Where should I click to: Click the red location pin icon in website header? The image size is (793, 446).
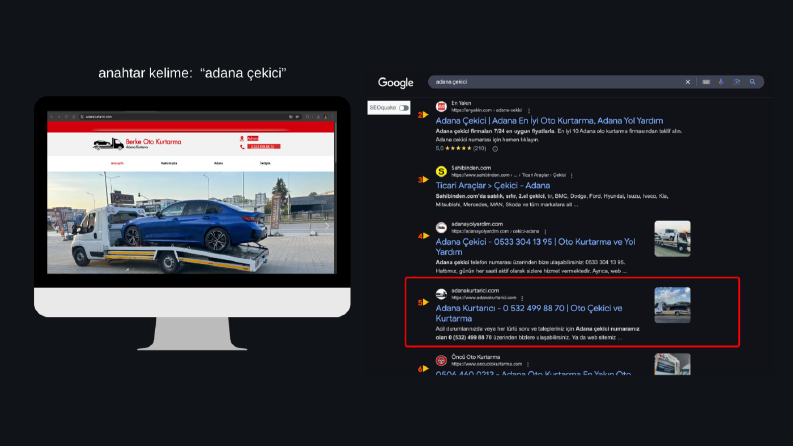pyautogui.click(x=242, y=138)
